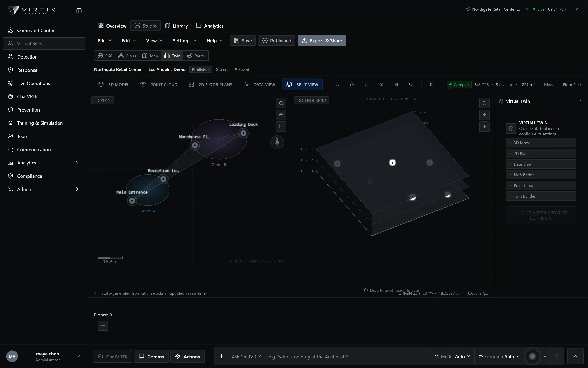Open the bar chart alignment icon

point(431,84)
